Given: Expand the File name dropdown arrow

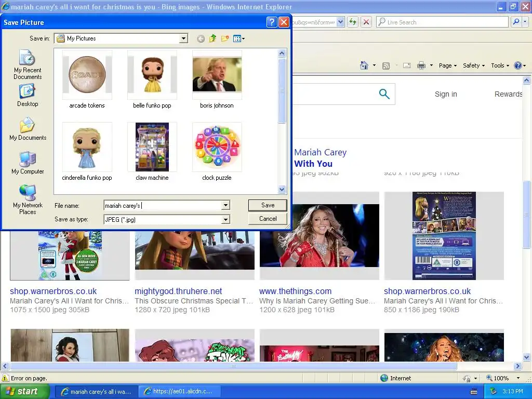Looking at the screenshot, I should pyautogui.click(x=225, y=205).
